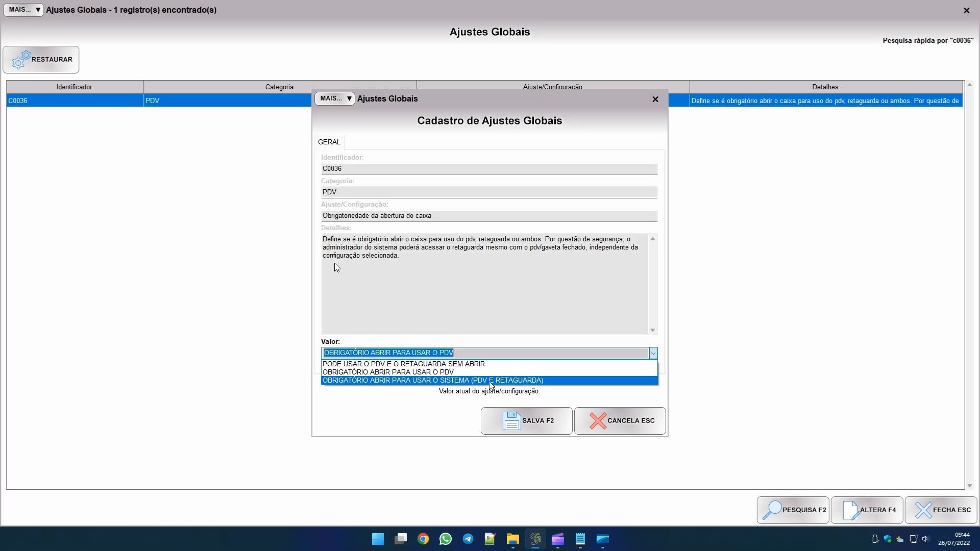Open Telegram from the taskbar
Viewport: 980px width, 551px height.
point(468,539)
